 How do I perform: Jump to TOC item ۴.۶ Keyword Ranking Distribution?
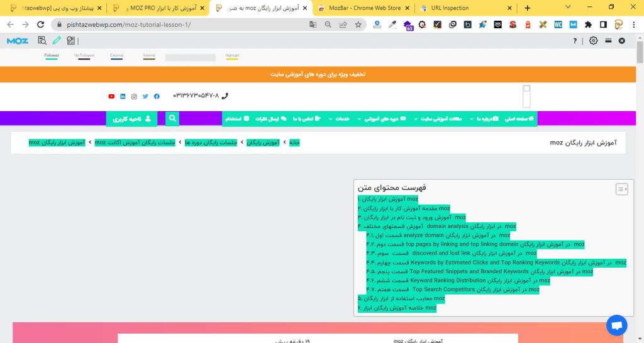click(x=458, y=281)
